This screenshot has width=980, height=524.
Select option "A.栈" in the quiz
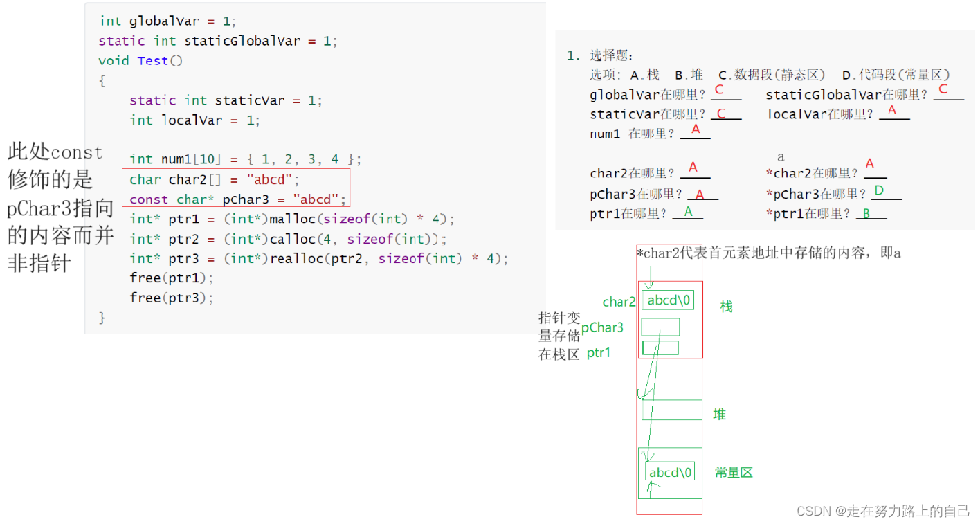pyautogui.click(x=645, y=75)
